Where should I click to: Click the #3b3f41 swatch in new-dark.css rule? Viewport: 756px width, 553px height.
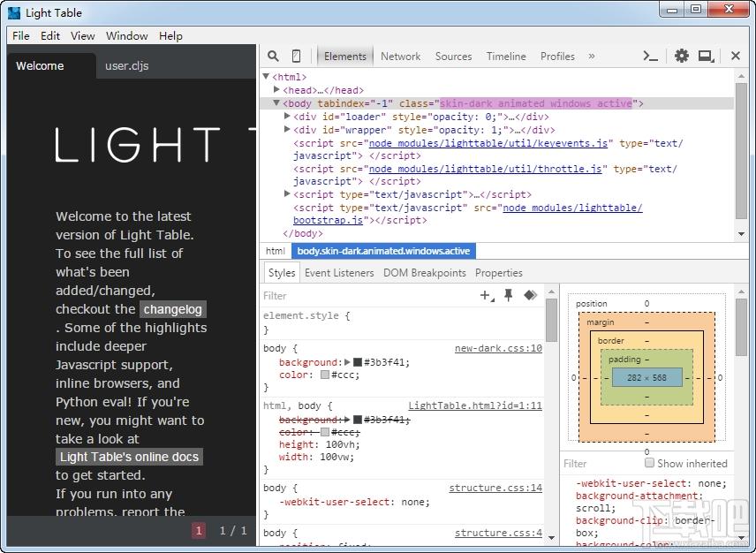[x=358, y=361]
